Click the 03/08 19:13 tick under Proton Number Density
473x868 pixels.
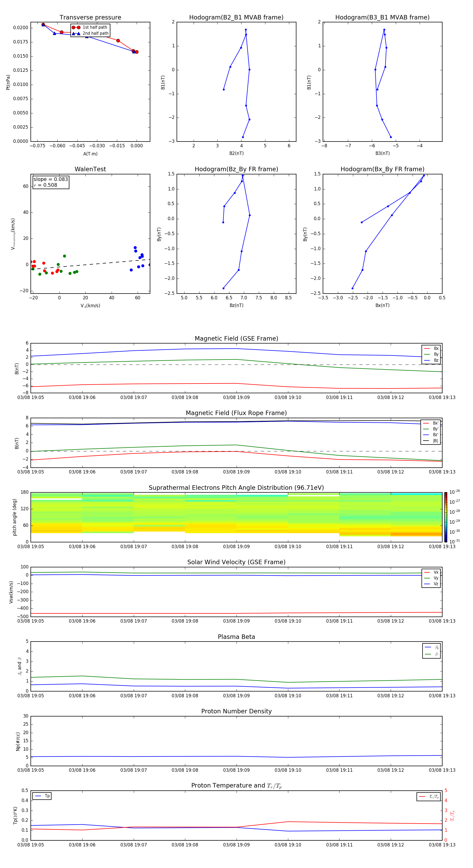point(442,770)
